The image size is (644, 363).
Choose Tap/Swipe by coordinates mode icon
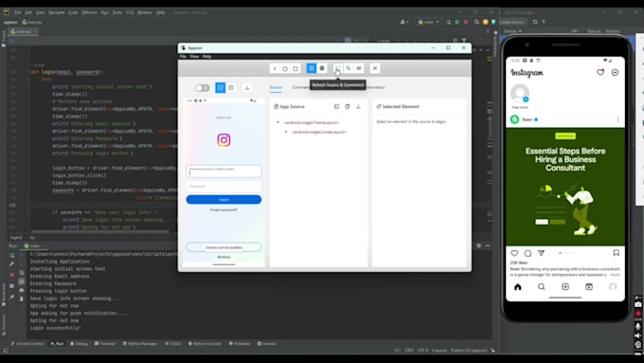click(231, 87)
